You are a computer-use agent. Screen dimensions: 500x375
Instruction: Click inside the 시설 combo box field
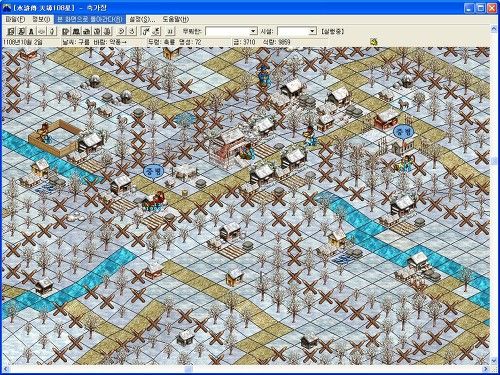click(x=293, y=31)
